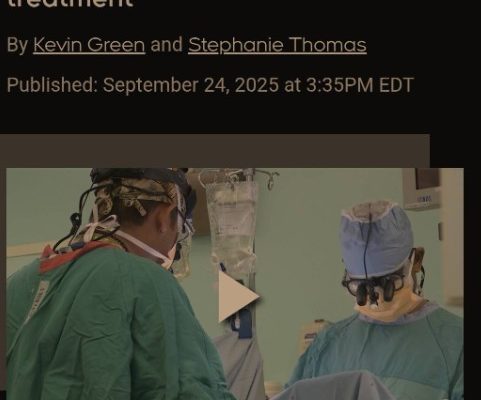Open Stephanie Thomas's author page
Image resolution: width=481 pixels, height=400 pixels.
277,45
